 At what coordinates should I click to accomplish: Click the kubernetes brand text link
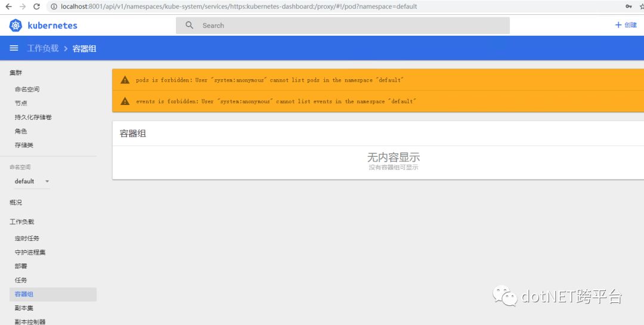pos(52,26)
